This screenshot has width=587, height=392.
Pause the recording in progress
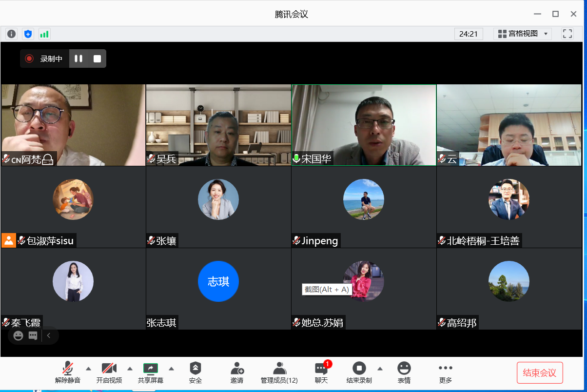[x=78, y=59]
